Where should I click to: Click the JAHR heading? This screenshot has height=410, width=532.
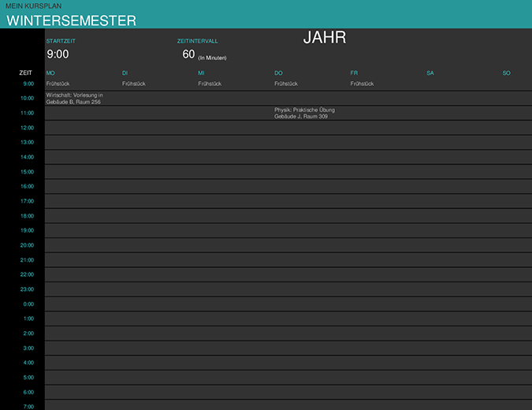click(x=325, y=38)
